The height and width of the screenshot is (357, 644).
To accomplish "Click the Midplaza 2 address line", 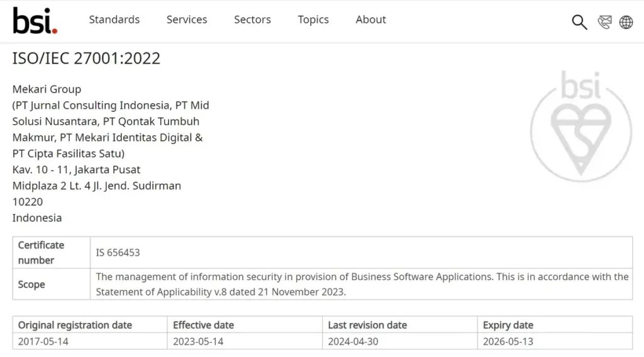I will click(x=96, y=186).
